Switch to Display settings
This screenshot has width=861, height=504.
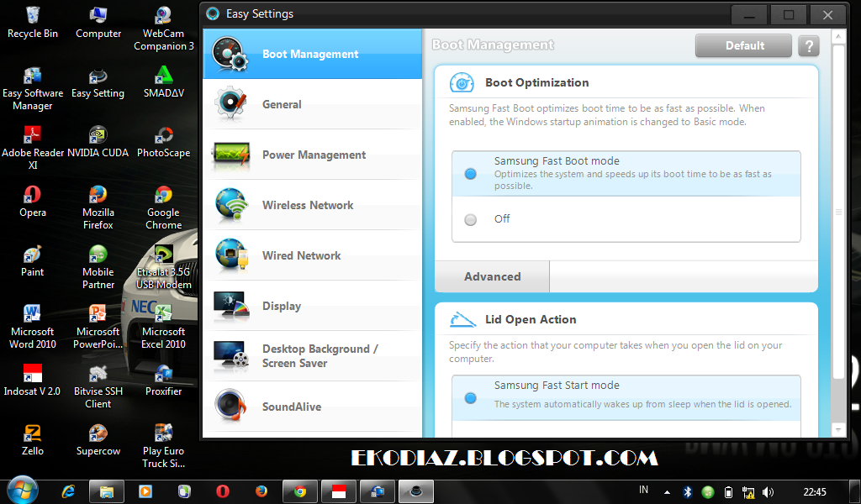pos(312,306)
